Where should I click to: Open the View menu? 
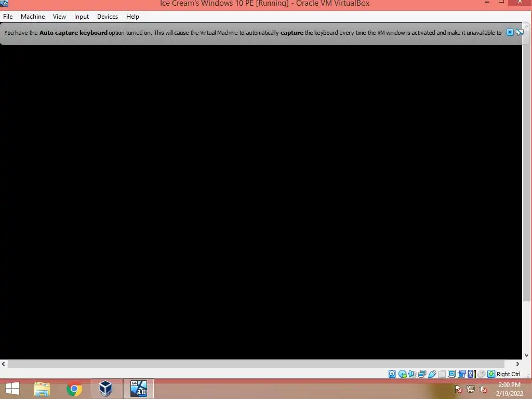pyautogui.click(x=59, y=16)
